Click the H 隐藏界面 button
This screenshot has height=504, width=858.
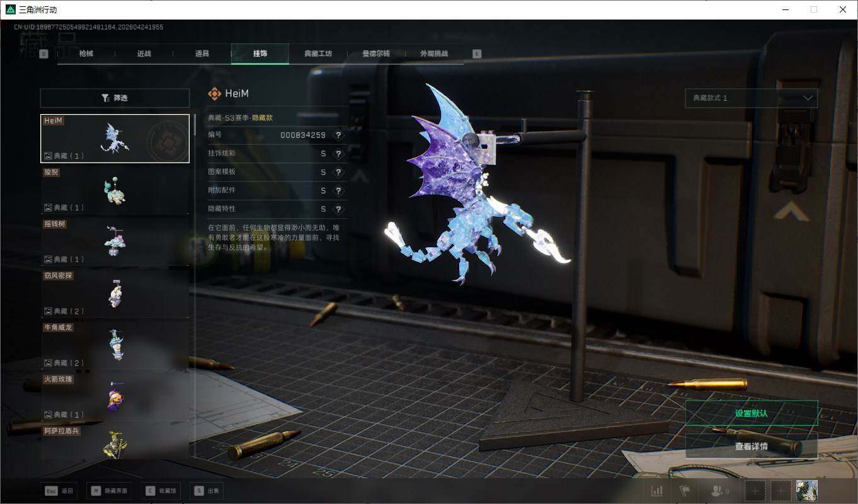109,491
